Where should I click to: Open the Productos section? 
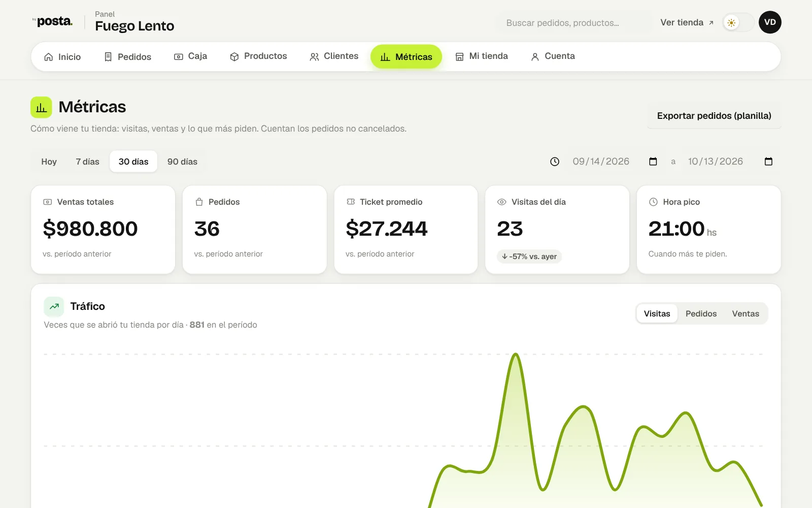pyautogui.click(x=258, y=56)
